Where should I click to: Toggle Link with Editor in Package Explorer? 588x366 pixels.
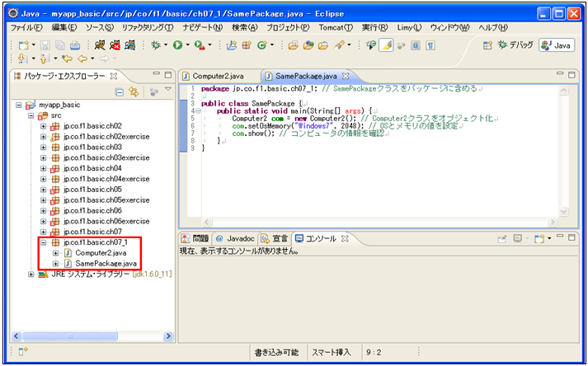[132, 91]
